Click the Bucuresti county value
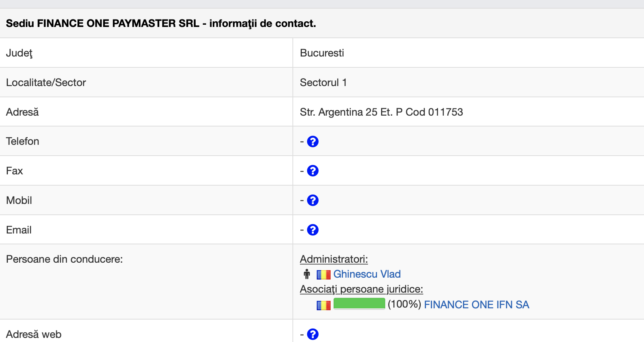Viewport: 644px width, 342px height. (x=322, y=53)
